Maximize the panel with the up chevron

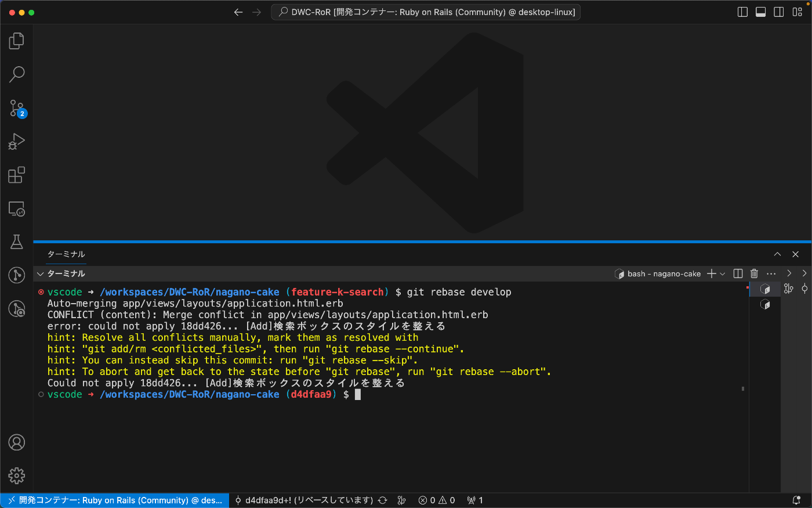[x=777, y=254]
